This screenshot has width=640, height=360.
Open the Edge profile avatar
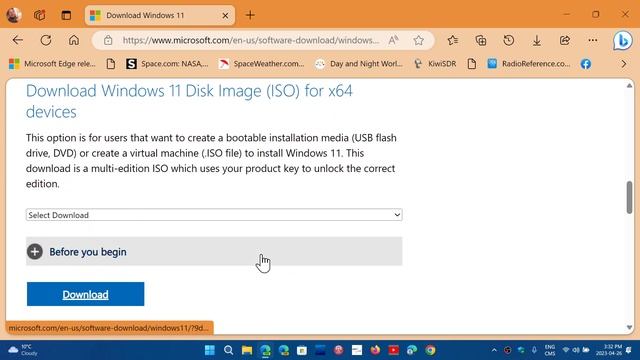14,15
